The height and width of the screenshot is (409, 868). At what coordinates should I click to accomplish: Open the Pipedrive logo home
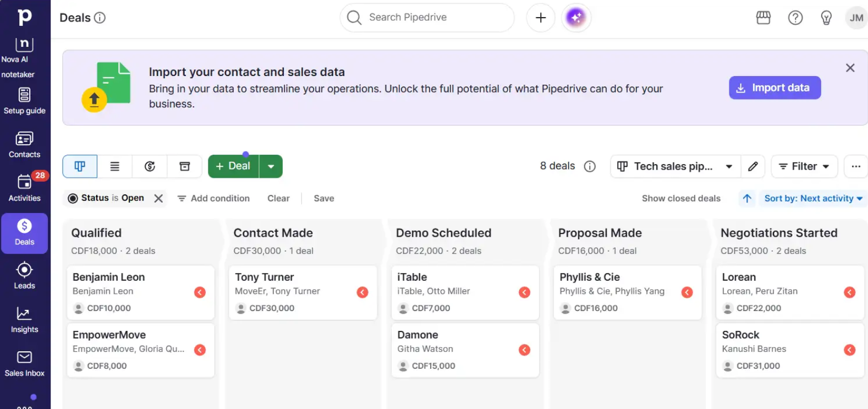(24, 17)
